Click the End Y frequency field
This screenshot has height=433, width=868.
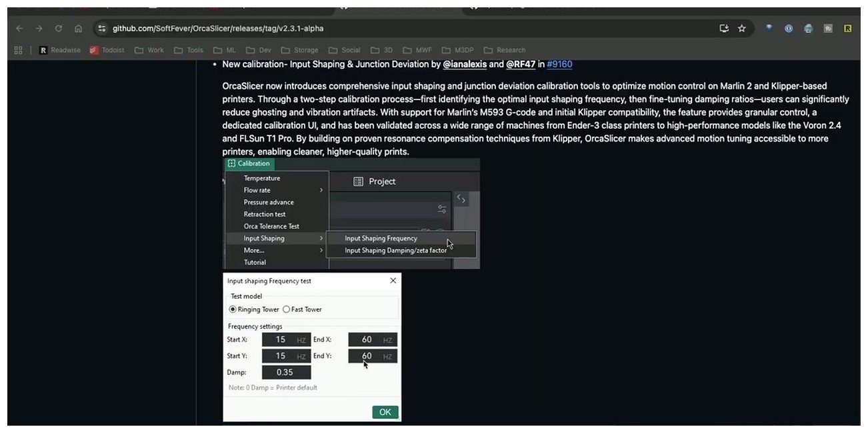(x=373, y=356)
